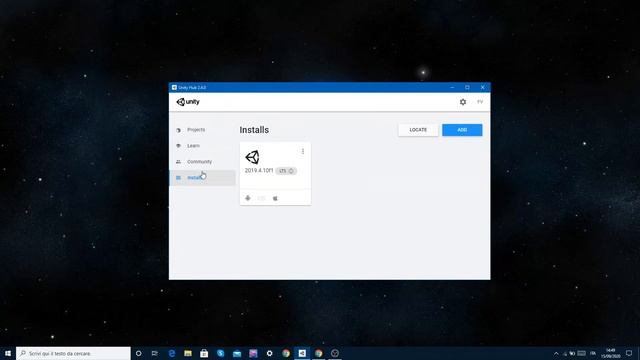Open Skype from the taskbar
The width and height of the screenshot is (640, 360).
(220, 353)
